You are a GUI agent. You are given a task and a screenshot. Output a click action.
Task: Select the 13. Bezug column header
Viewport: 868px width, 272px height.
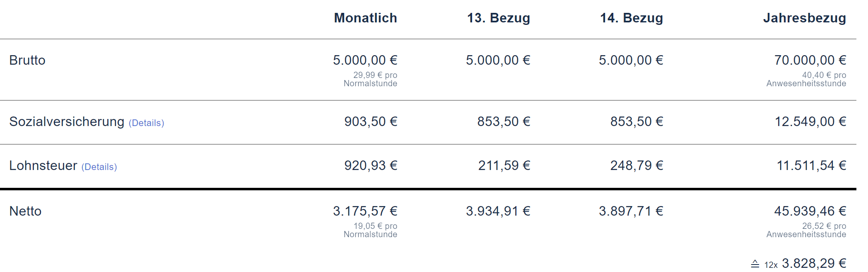point(498,18)
